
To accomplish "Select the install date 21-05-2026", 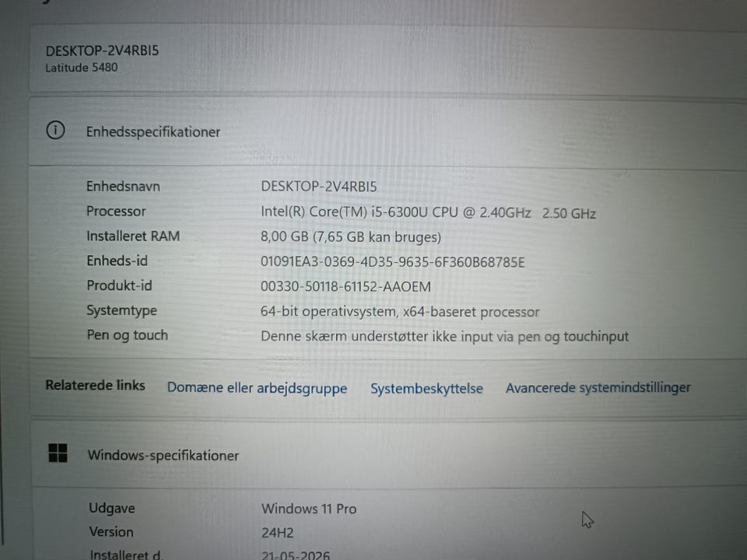I will click(296, 555).
